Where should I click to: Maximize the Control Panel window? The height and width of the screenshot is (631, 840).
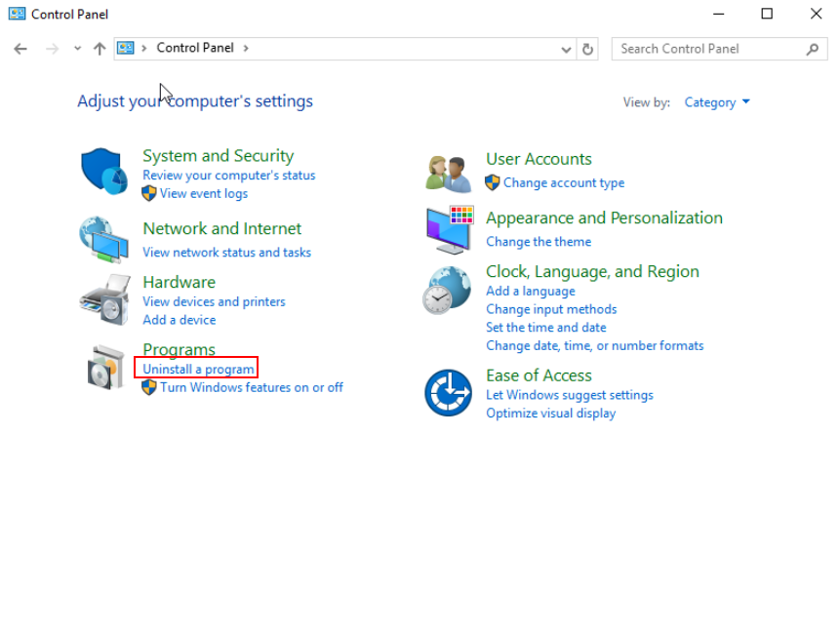tap(767, 14)
